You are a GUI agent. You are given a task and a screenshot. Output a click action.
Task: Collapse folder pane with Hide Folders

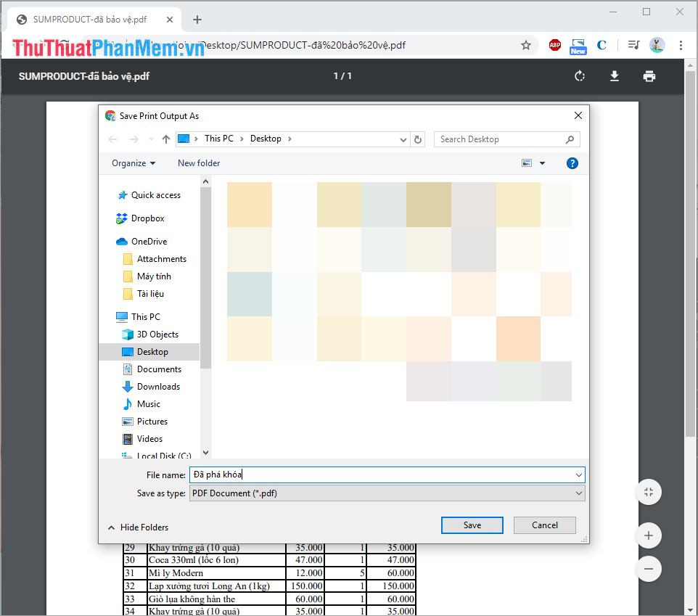pyautogui.click(x=139, y=527)
